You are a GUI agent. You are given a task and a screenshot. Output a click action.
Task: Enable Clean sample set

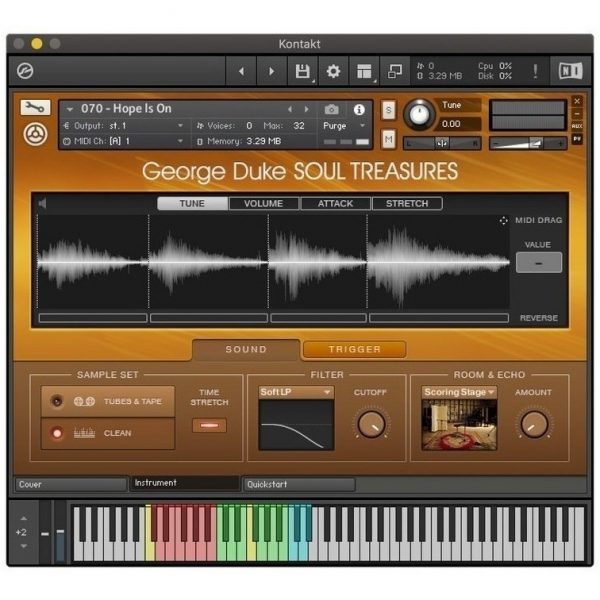click(x=108, y=434)
